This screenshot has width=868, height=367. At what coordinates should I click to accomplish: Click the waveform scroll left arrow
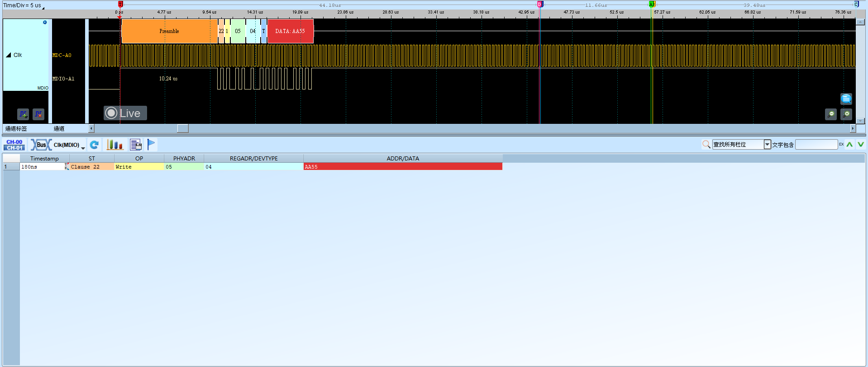coord(91,128)
